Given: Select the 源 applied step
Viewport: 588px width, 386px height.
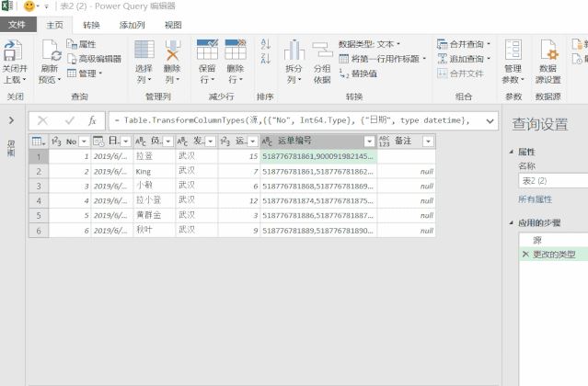Looking at the screenshot, I should pyautogui.click(x=554, y=240).
